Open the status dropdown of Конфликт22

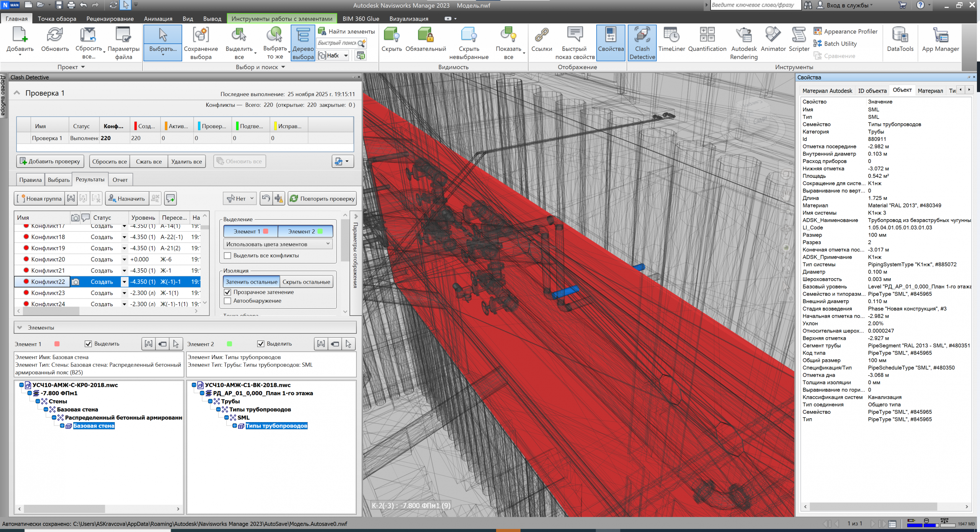pos(124,281)
